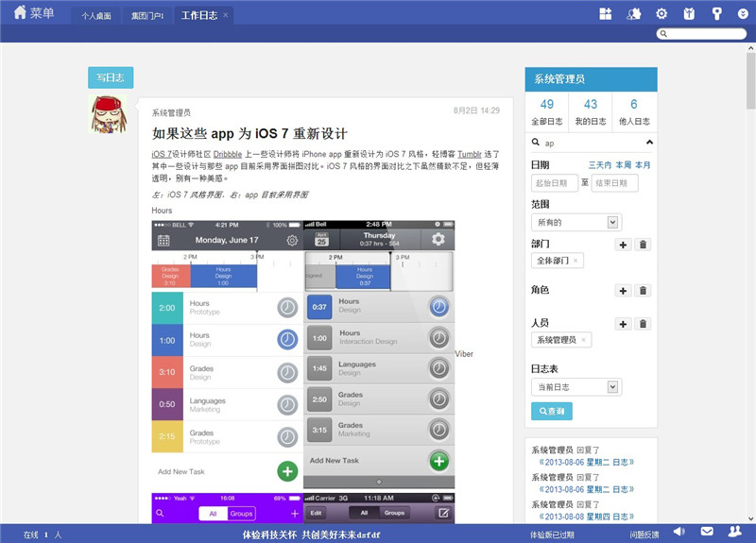This screenshot has width=756, height=543.
Task: Switch to the 集团门户 tab
Action: (x=147, y=16)
